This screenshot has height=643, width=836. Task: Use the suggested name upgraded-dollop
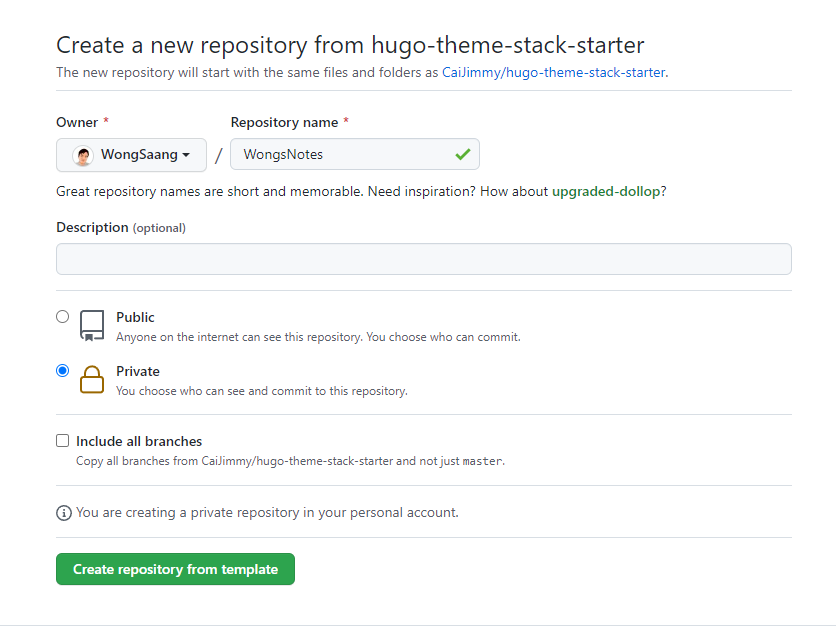pyautogui.click(x=605, y=191)
